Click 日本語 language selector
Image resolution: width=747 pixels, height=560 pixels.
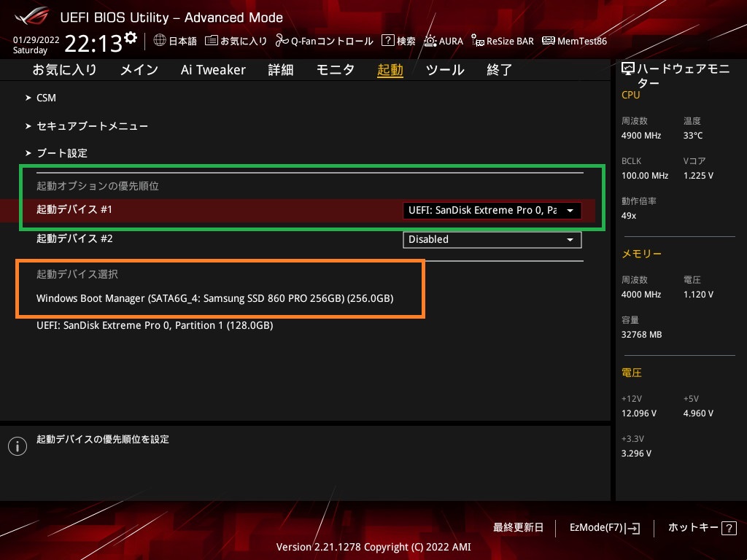(x=183, y=42)
